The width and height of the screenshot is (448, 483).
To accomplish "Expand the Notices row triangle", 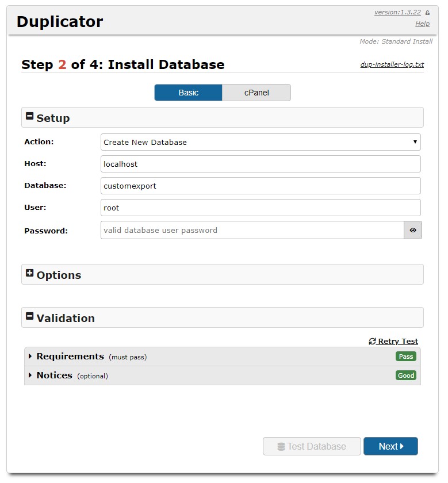I will pos(30,375).
